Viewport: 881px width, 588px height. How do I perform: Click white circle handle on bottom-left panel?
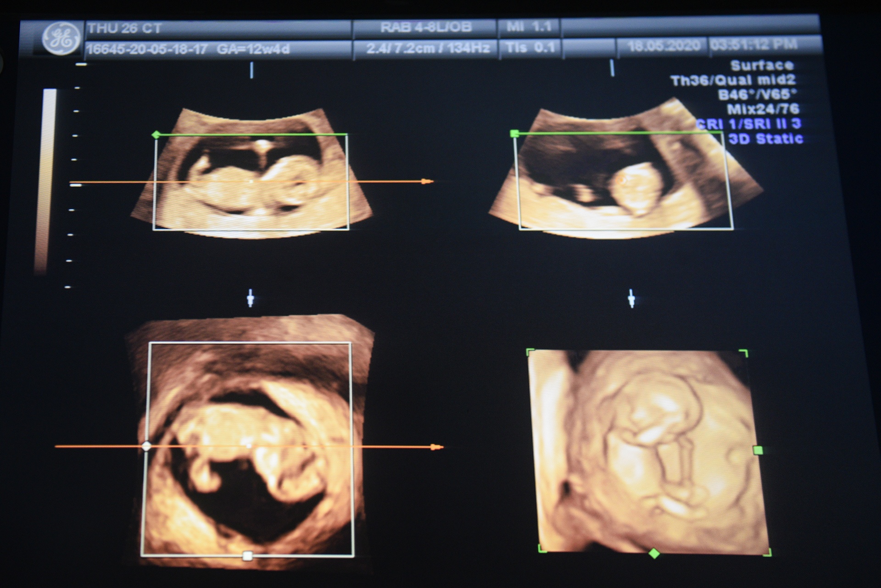[147, 446]
